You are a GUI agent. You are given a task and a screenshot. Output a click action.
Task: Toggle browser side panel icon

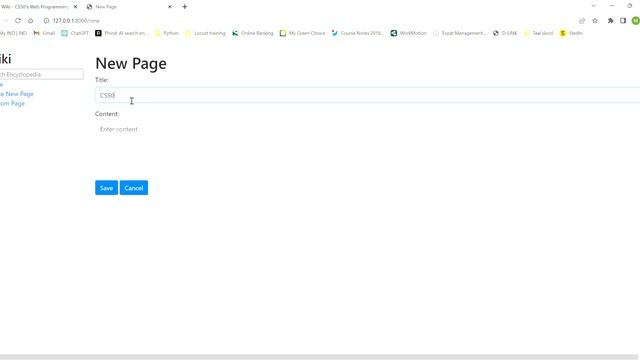click(x=623, y=20)
